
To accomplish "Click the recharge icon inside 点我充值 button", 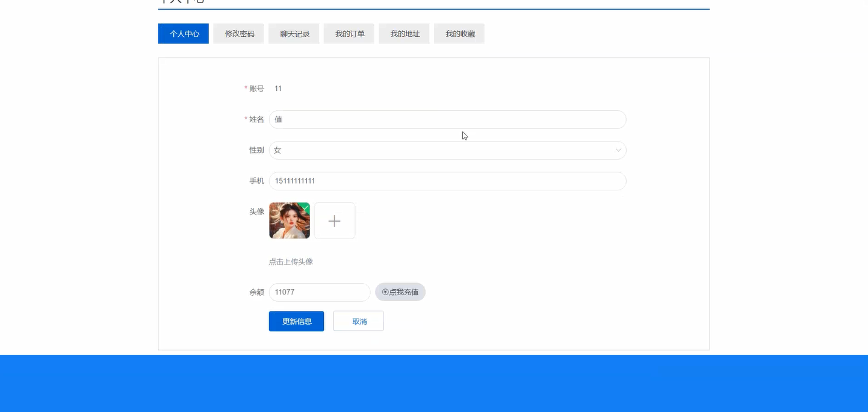I will (x=385, y=292).
